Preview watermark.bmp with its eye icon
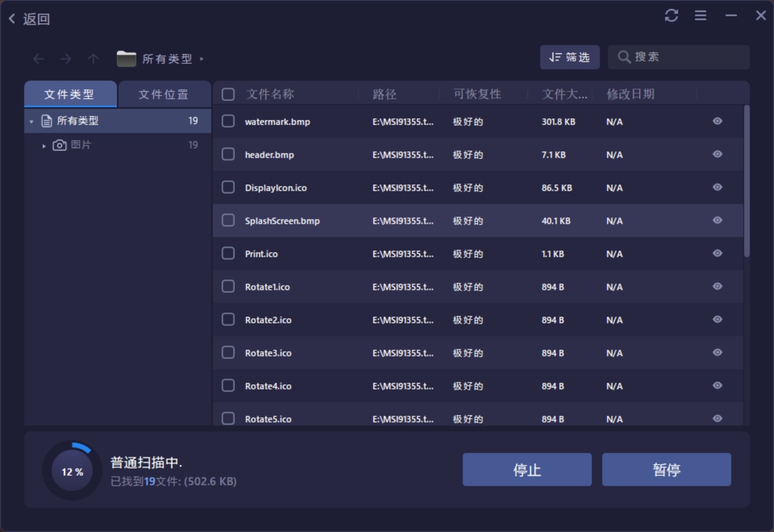This screenshot has height=532, width=774. pyautogui.click(x=717, y=121)
